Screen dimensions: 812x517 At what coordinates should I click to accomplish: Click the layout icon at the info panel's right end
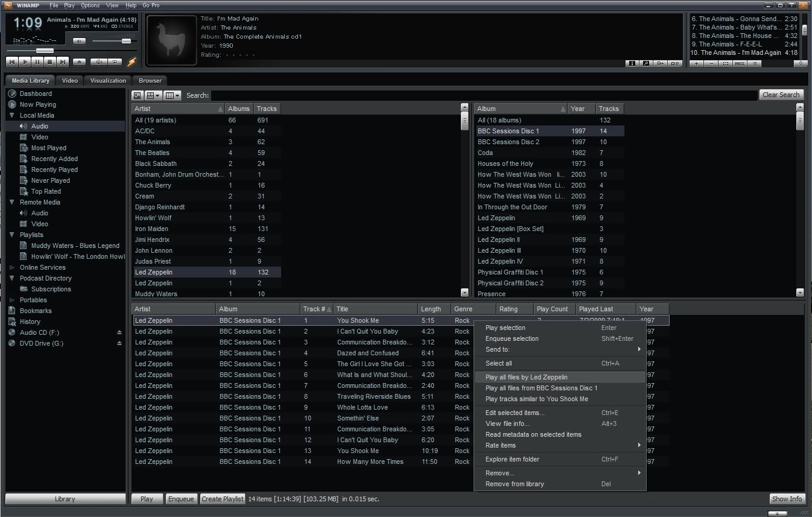coord(675,63)
